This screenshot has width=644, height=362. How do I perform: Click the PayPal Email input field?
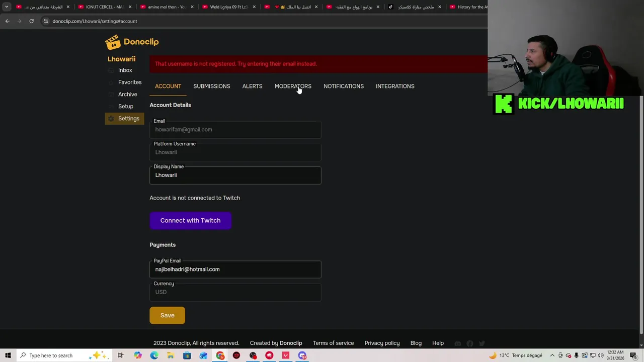(x=235, y=269)
